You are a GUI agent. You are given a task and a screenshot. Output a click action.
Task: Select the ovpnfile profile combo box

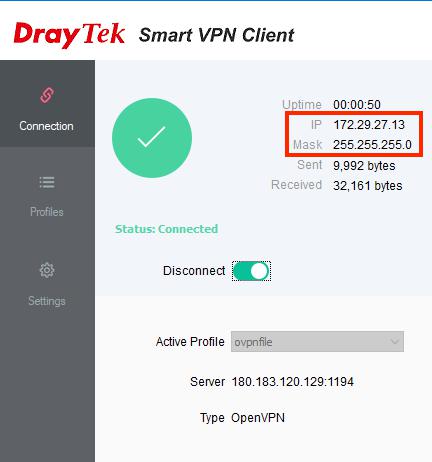(317, 342)
